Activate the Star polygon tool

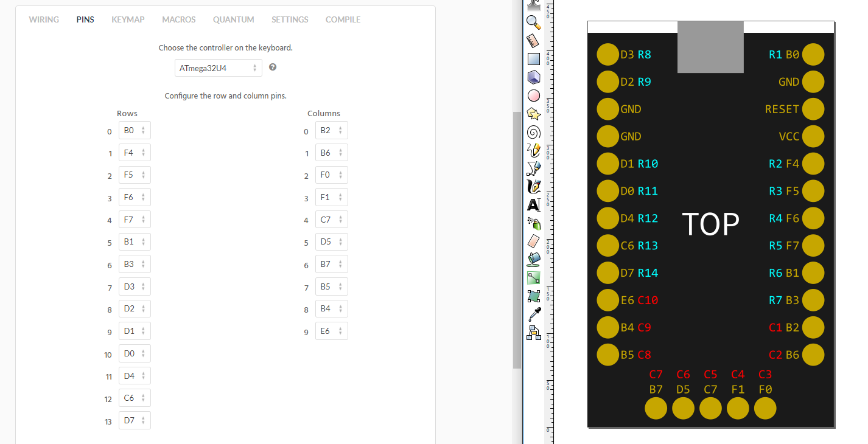[x=533, y=114]
